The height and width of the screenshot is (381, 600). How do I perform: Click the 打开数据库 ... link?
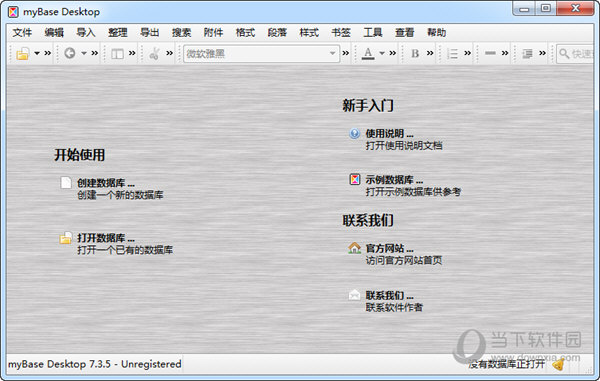coord(106,238)
